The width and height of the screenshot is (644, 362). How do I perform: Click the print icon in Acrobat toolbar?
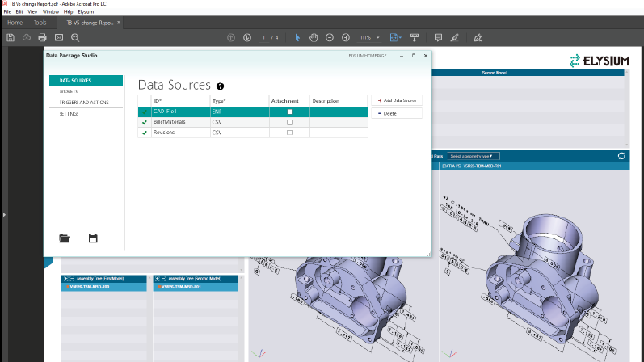coord(42,37)
